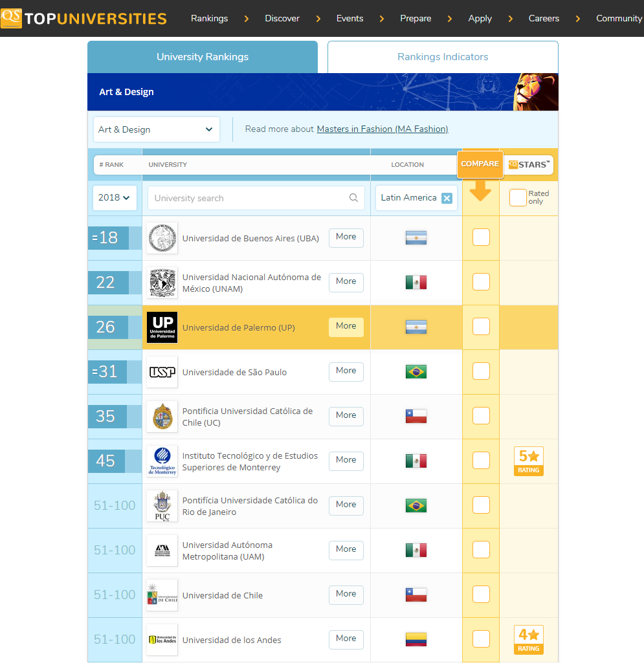Check compare box for Universidade de São Paulo

point(481,371)
